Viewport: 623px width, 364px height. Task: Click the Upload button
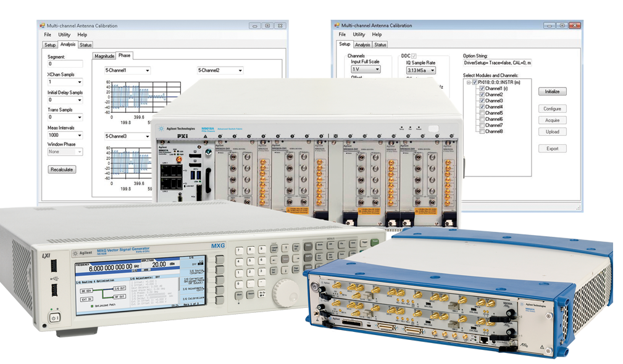pos(552,132)
